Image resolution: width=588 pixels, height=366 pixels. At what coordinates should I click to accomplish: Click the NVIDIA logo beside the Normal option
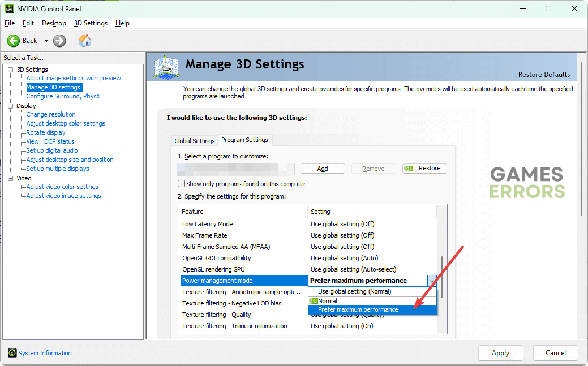tap(313, 301)
